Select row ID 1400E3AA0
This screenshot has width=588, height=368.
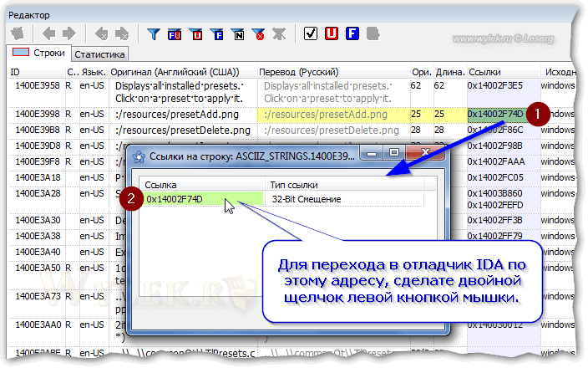coord(37,325)
